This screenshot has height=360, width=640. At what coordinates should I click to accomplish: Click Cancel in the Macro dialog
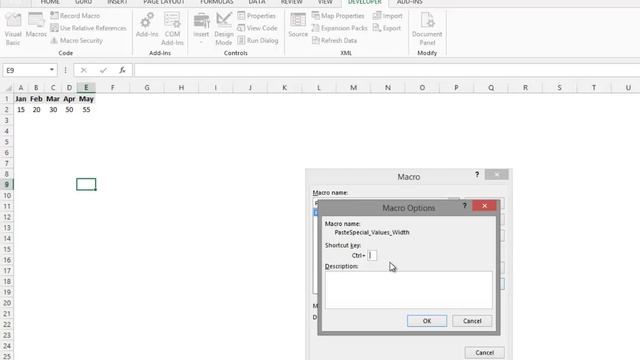pos(484,353)
